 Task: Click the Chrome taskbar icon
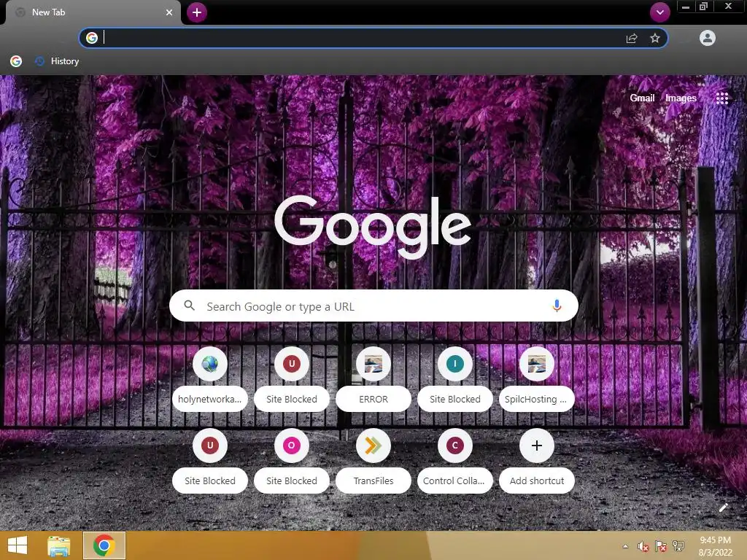coord(104,545)
